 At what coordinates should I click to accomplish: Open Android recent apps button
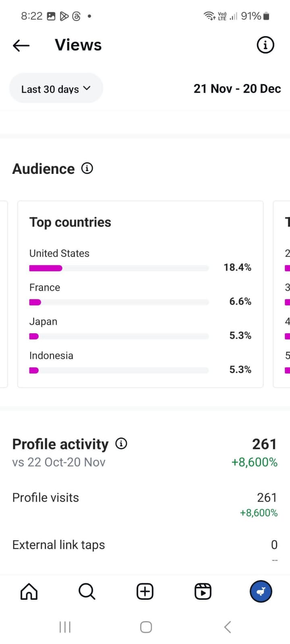point(65,627)
